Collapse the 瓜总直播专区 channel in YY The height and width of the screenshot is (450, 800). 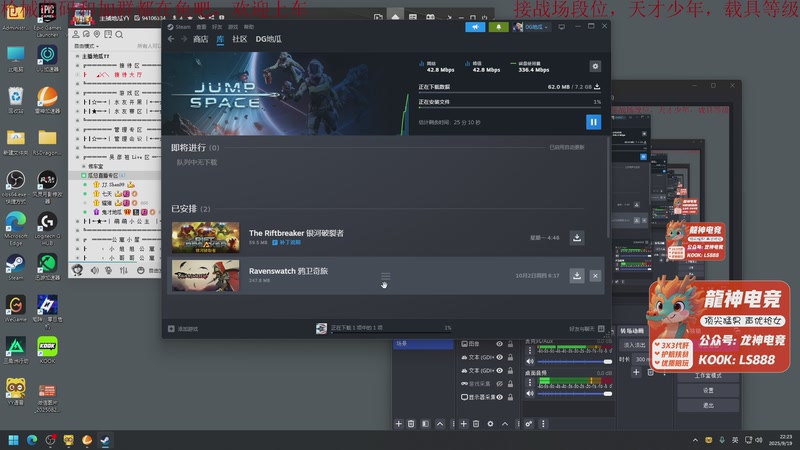point(84,176)
